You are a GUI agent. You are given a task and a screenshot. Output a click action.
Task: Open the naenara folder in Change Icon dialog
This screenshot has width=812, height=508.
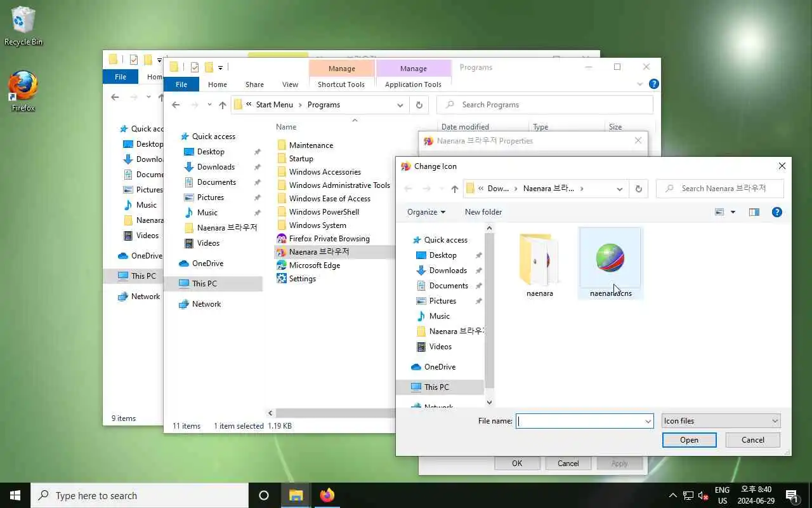(x=539, y=265)
